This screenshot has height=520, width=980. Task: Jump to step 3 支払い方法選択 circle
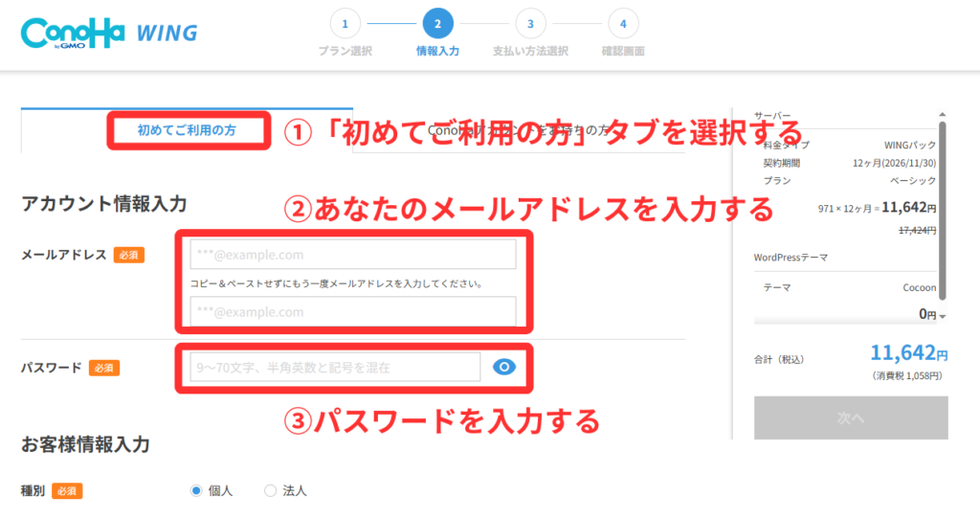pos(530,23)
